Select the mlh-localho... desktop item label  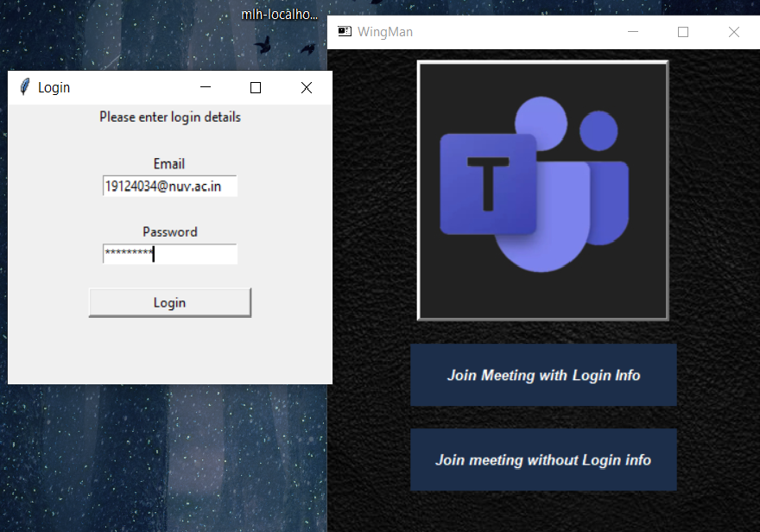coord(280,15)
